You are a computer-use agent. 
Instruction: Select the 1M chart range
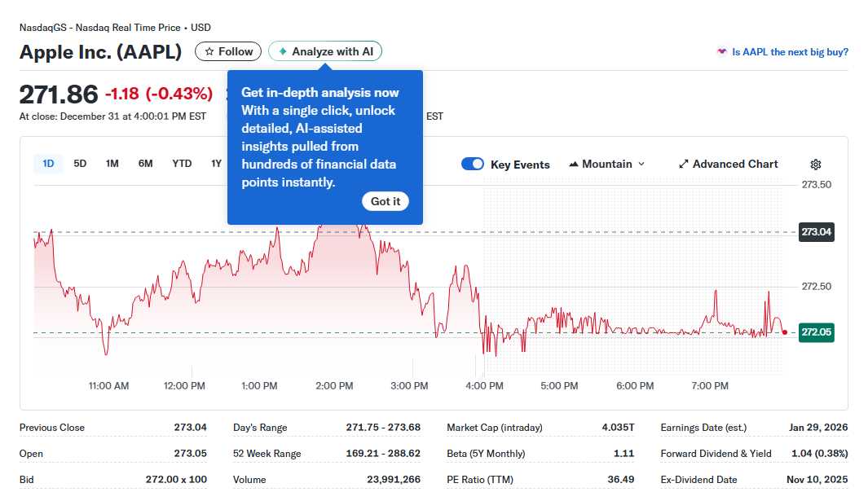[112, 164]
